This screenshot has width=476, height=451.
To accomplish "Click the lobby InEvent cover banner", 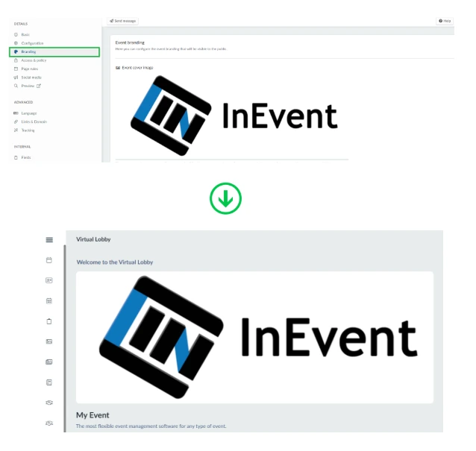I will 254,337.
